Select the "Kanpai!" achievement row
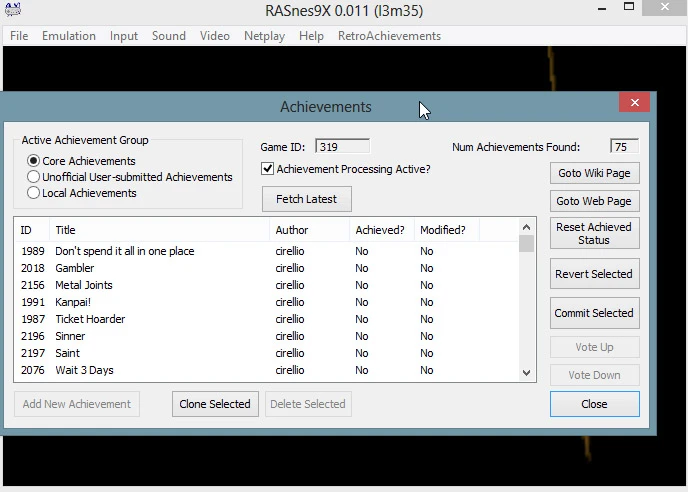This screenshot has width=688, height=492. (267, 302)
